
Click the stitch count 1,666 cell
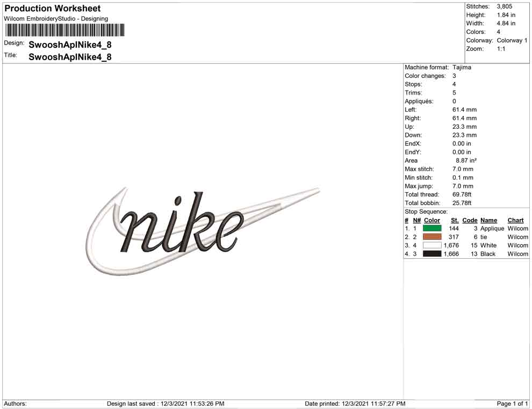451,254
